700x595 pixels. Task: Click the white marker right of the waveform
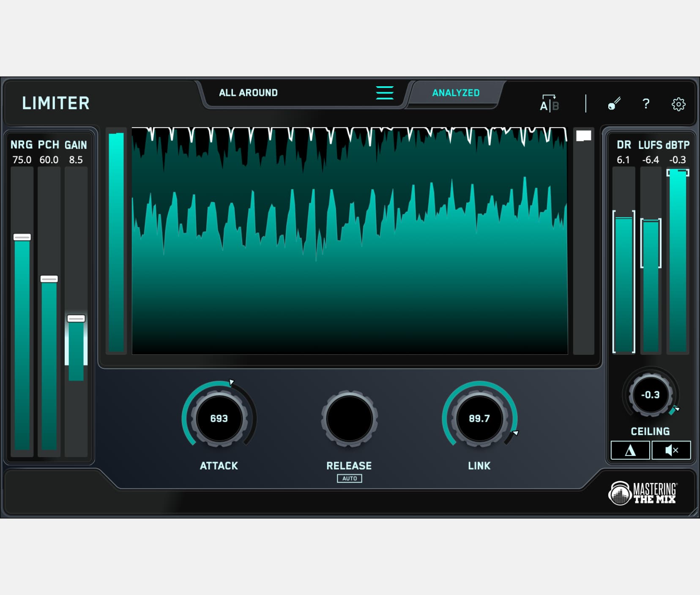click(583, 136)
